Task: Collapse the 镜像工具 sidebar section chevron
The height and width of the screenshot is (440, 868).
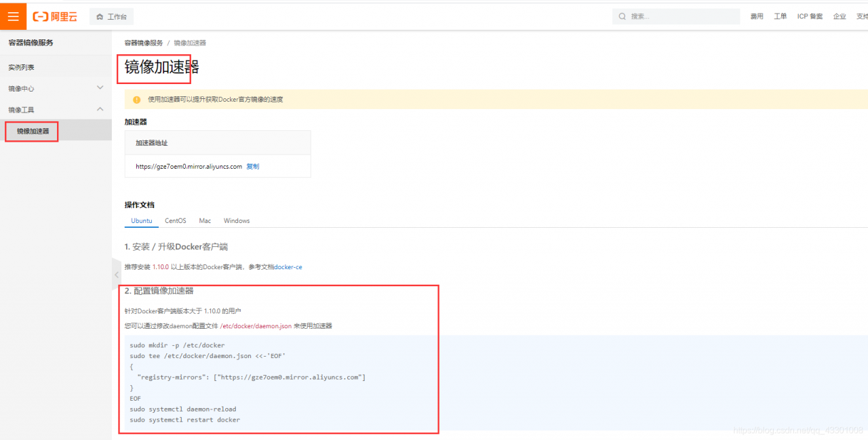Action: 100,109
